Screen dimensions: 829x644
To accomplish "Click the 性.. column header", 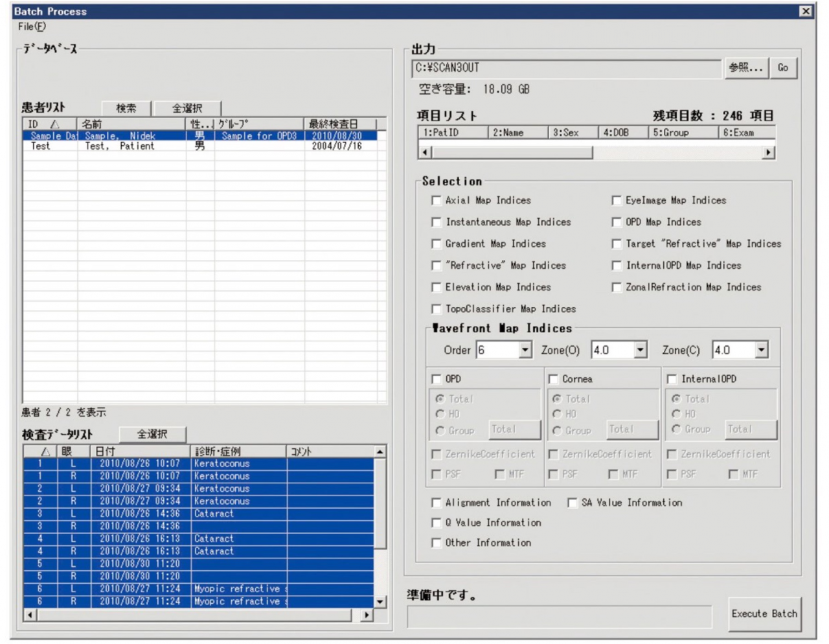I will [x=200, y=124].
